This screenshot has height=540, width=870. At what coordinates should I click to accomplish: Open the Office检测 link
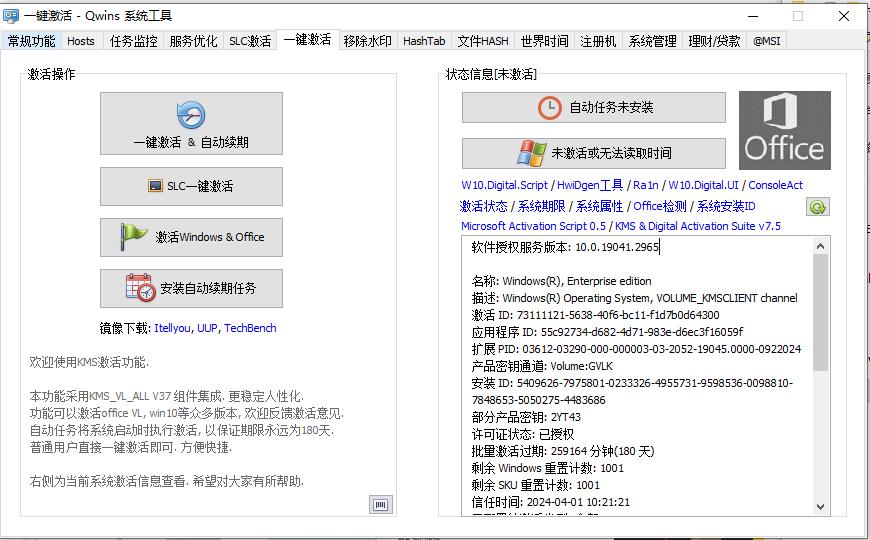click(660, 206)
